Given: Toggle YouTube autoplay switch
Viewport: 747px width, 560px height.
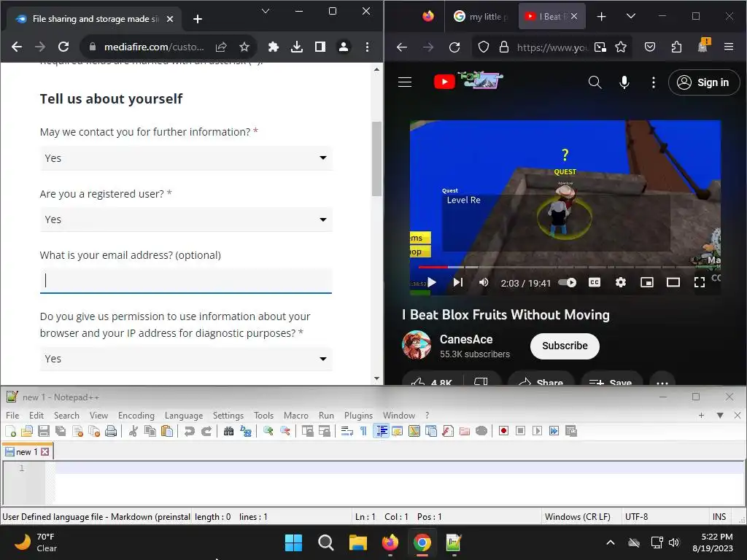Looking at the screenshot, I should click(x=568, y=282).
